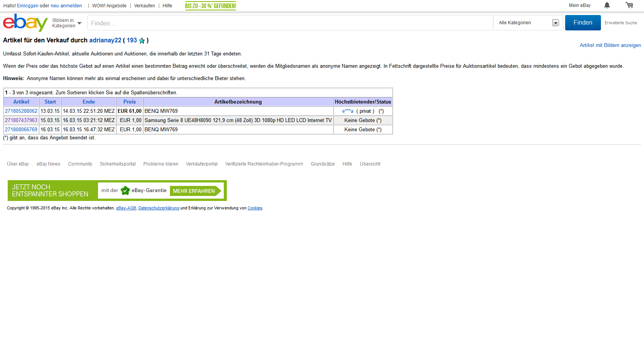Click Probleme klären in the footer
644x348 pixels.
pos(161,164)
